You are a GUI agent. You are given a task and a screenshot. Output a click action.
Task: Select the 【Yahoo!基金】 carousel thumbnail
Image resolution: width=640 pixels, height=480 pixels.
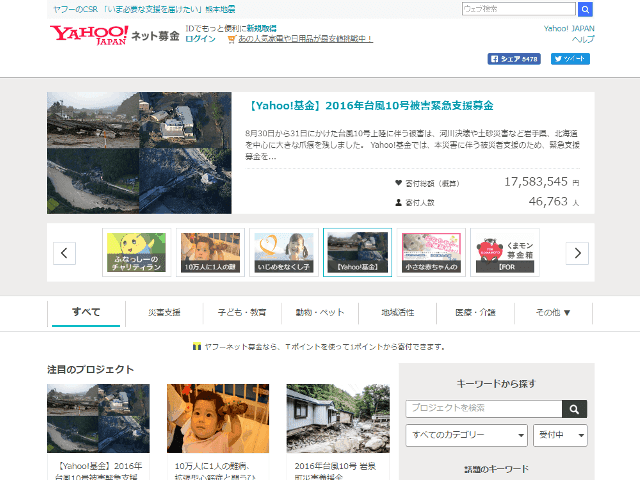pos(357,253)
